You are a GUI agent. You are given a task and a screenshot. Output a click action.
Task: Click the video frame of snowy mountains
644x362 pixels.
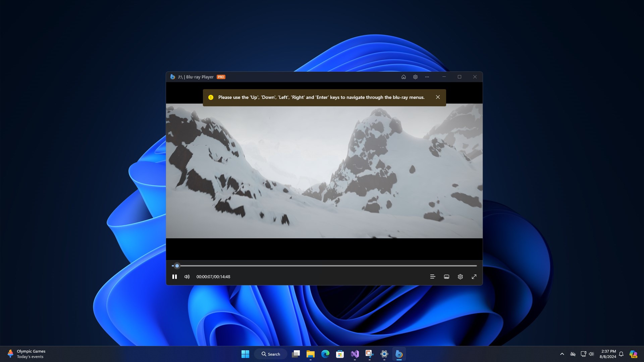(324, 171)
